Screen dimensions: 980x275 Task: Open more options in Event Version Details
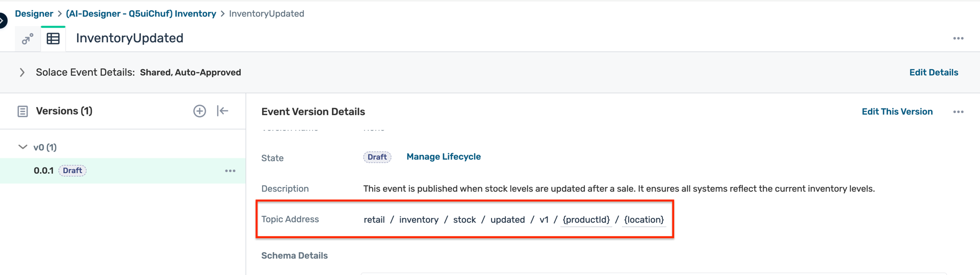tap(958, 112)
